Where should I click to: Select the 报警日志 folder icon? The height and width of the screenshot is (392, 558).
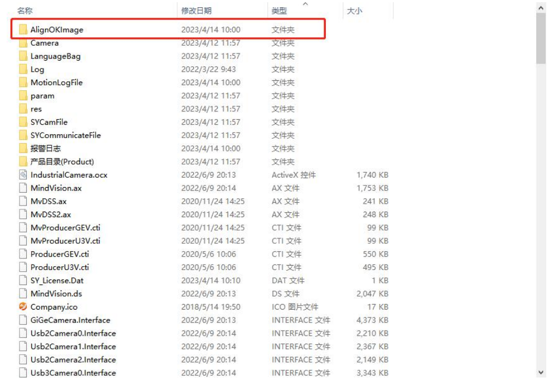pos(23,148)
